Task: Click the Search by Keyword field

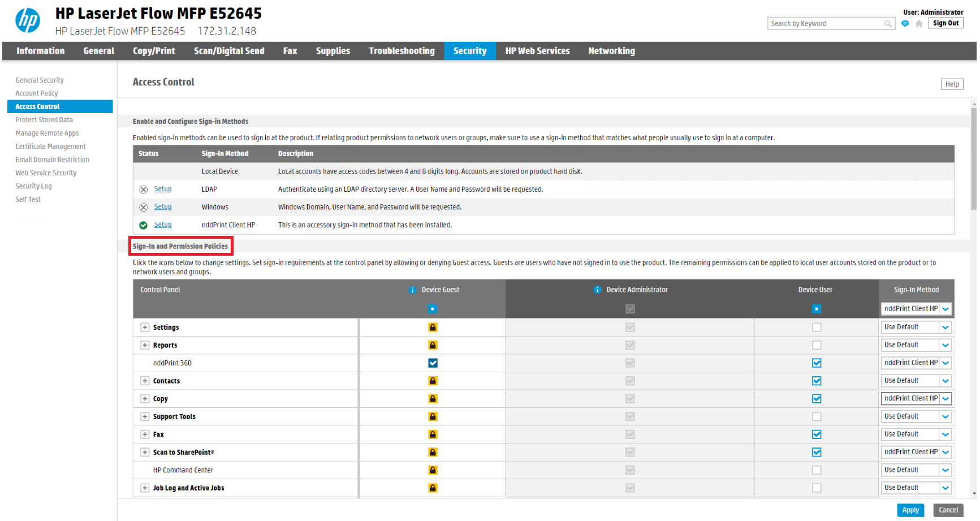Action: [825, 24]
